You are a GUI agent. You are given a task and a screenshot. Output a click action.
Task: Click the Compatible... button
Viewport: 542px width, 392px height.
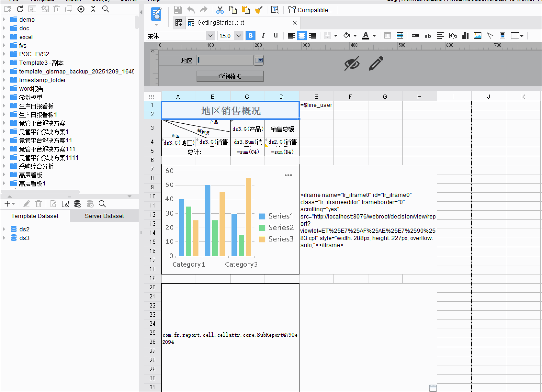[x=311, y=10]
